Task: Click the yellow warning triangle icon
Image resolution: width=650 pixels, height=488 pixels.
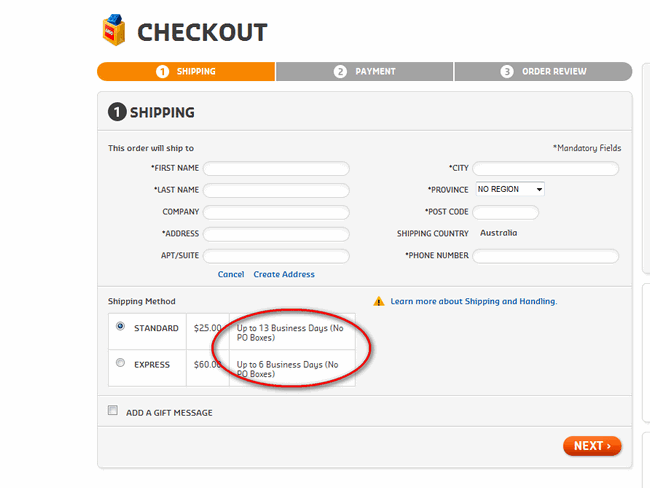Action: pos(379,301)
